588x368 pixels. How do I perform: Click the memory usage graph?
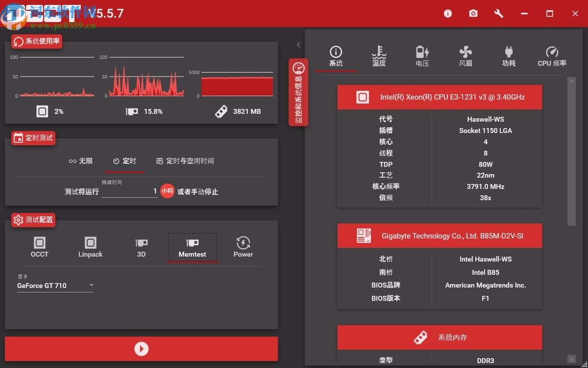tap(237, 83)
